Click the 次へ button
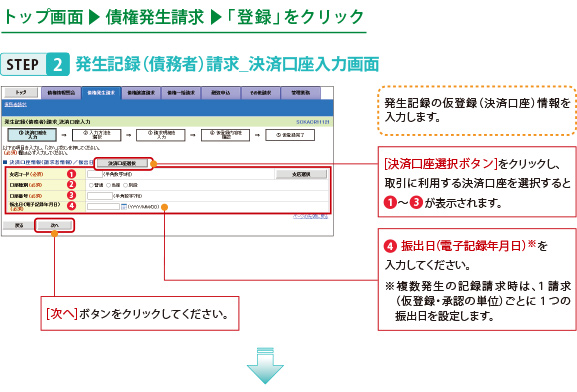 point(54,225)
